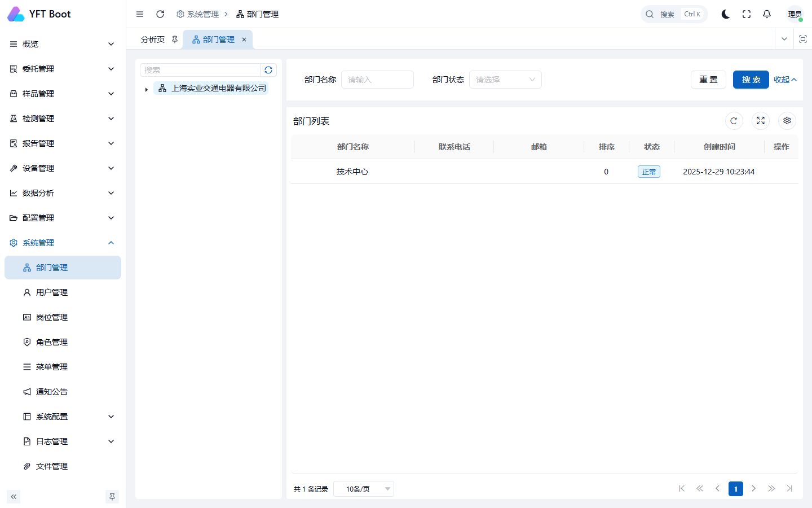Screen dimensions: 812x508
Task: Switch to the 分析页 tab
Action: click(x=153, y=40)
